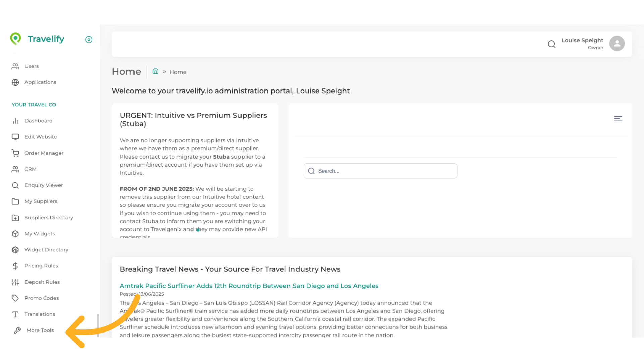Expand More Tools in the sidebar

40,330
